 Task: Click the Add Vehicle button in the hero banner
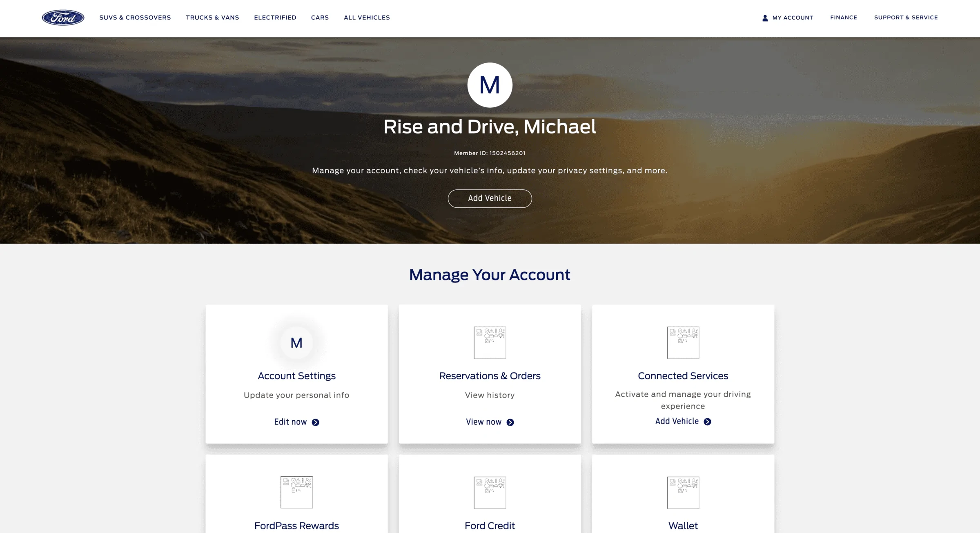tap(490, 198)
